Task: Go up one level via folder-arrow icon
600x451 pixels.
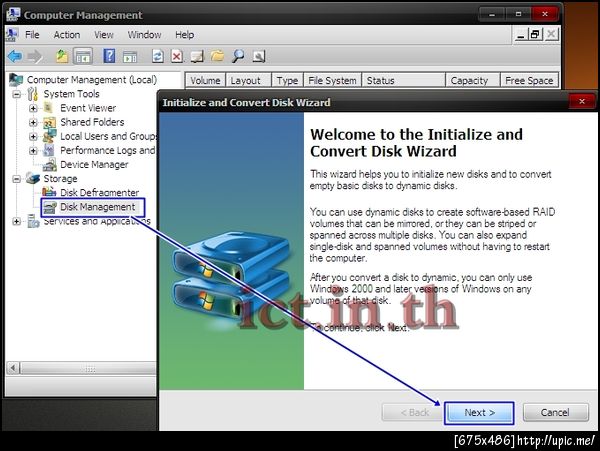Action: tap(62, 57)
